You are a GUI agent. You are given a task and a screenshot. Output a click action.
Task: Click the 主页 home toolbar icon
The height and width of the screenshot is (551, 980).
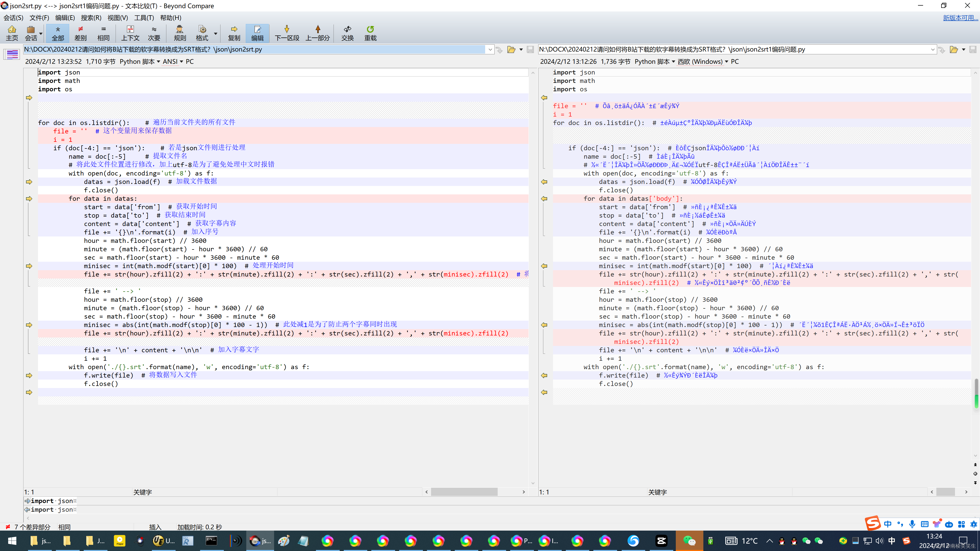(12, 33)
